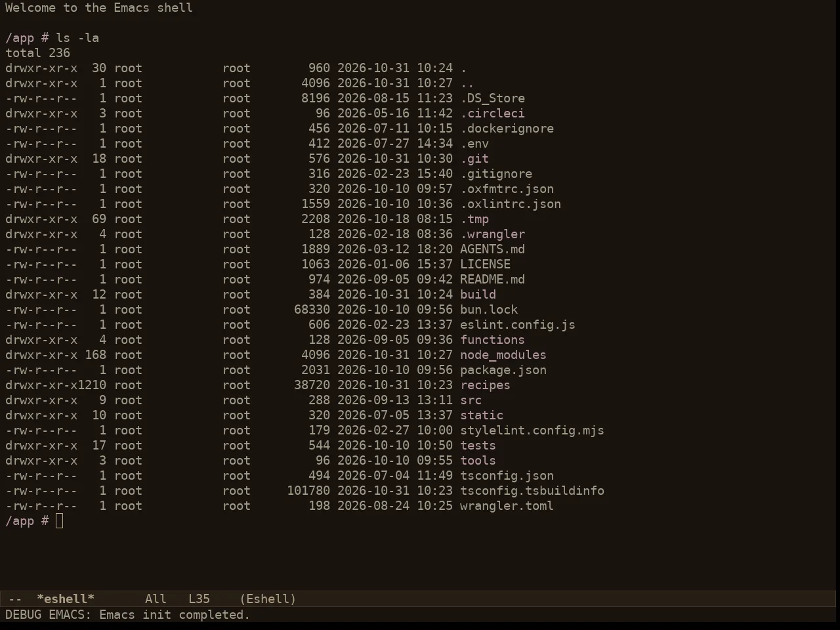Select the wrangler.toml file name
840x630 pixels.
507,506
